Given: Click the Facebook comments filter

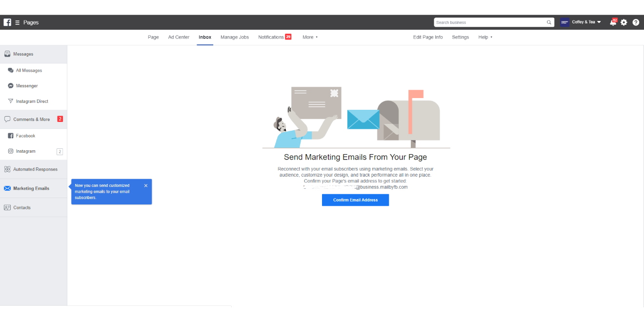Looking at the screenshot, I should 26,136.
